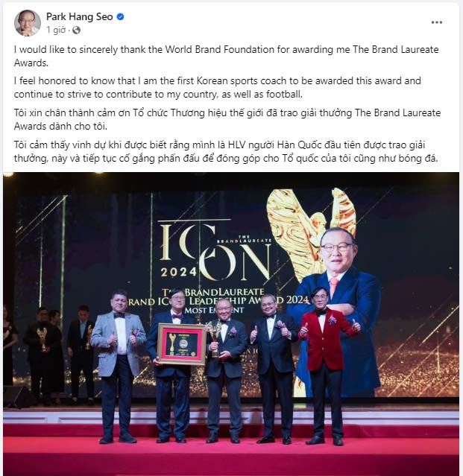Click the paragraph thanking World Brand Foundation
Viewport: 463px width, 476px height.
[227, 56]
